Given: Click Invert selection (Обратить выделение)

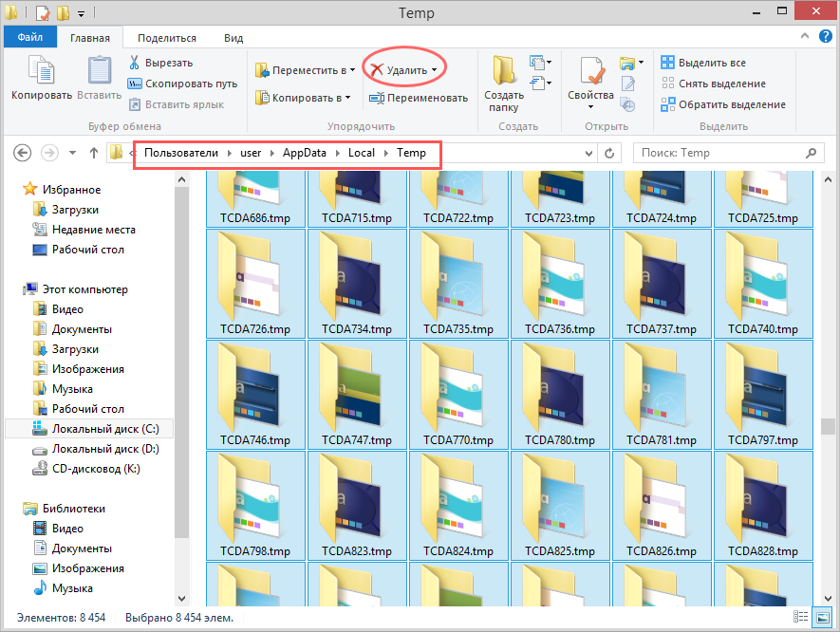Looking at the screenshot, I should (x=723, y=104).
